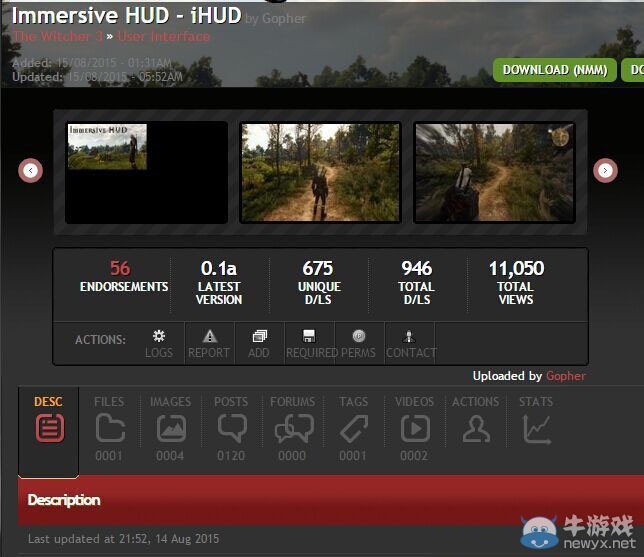The height and width of the screenshot is (557, 644).
Task: Click the Immersive HUD - iHUD title
Action: (x=126, y=16)
